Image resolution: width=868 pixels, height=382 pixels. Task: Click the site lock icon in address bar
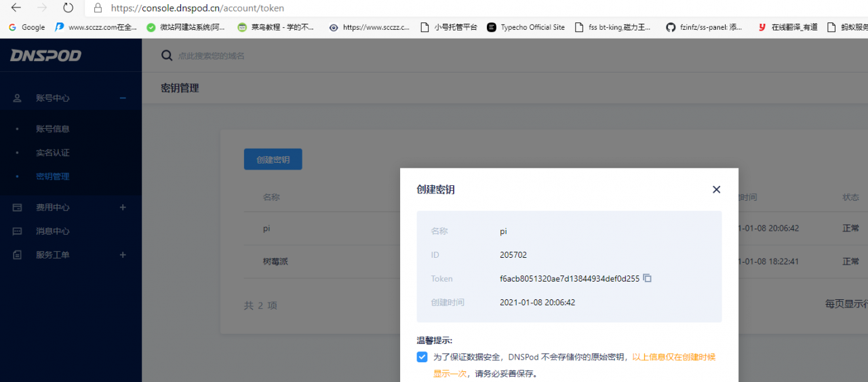98,8
